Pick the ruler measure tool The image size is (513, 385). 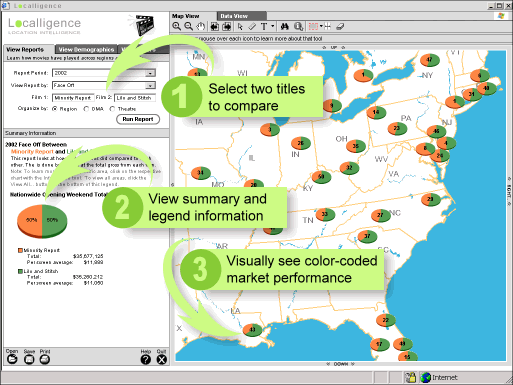click(x=252, y=26)
